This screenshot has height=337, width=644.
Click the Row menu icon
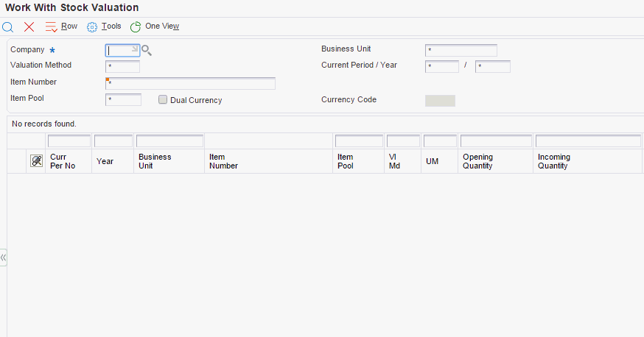click(x=51, y=26)
